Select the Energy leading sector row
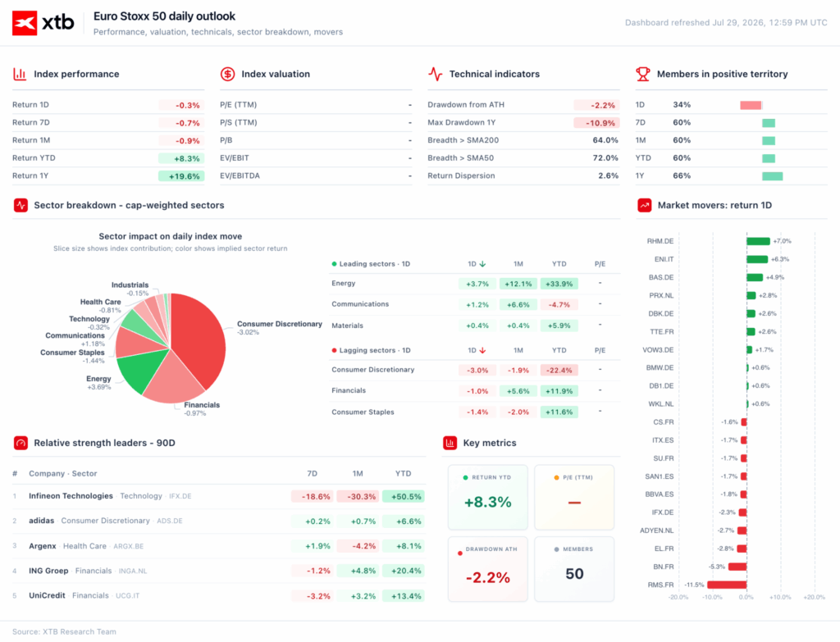Image resolution: width=840 pixels, height=642 pixels. pyautogui.click(x=475, y=283)
